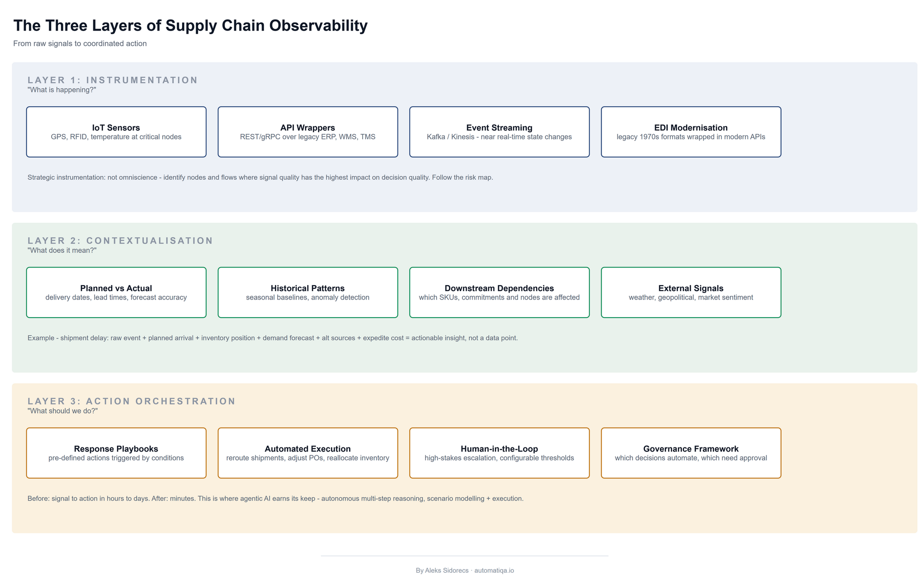Select the Event Streaming card
Image resolution: width=924 pixels, height=581 pixels.
point(499,132)
